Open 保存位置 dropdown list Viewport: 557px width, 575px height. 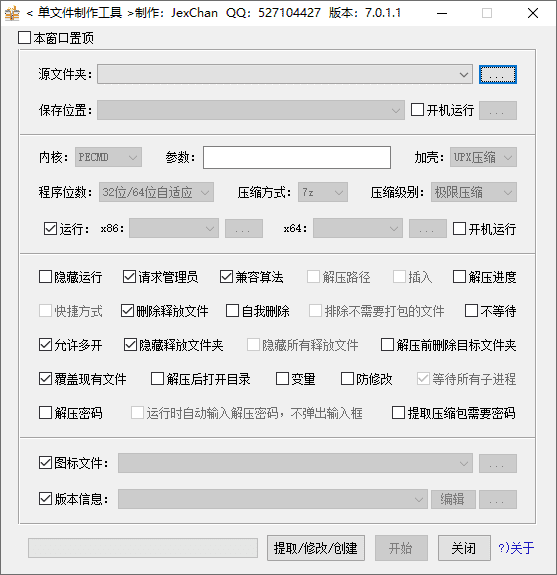[x=251, y=110]
